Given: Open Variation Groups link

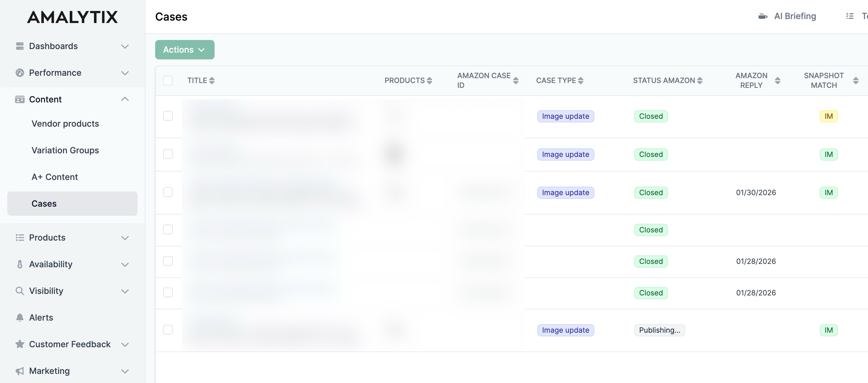Looking at the screenshot, I should [65, 150].
